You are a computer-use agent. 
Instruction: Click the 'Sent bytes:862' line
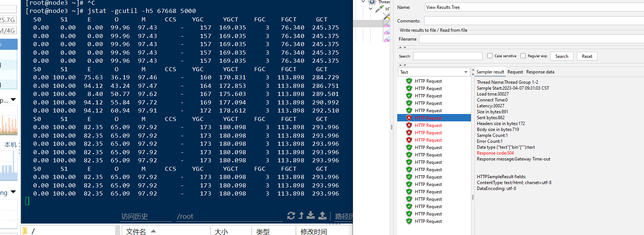pyautogui.click(x=491, y=118)
